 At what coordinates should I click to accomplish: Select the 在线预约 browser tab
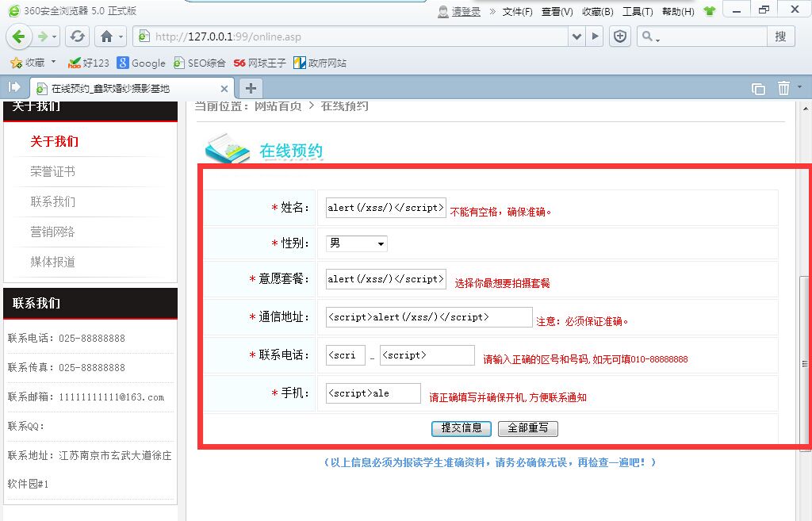(x=132, y=89)
